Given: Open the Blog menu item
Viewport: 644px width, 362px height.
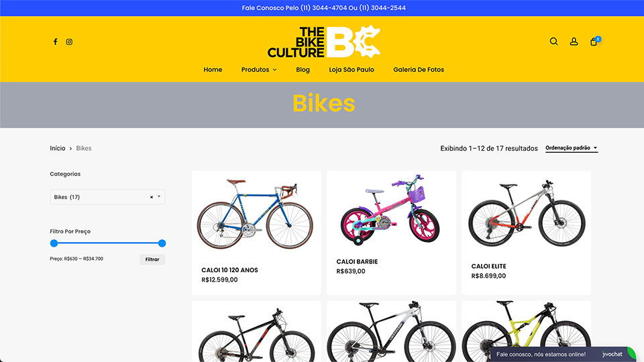Looking at the screenshot, I should (303, 70).
